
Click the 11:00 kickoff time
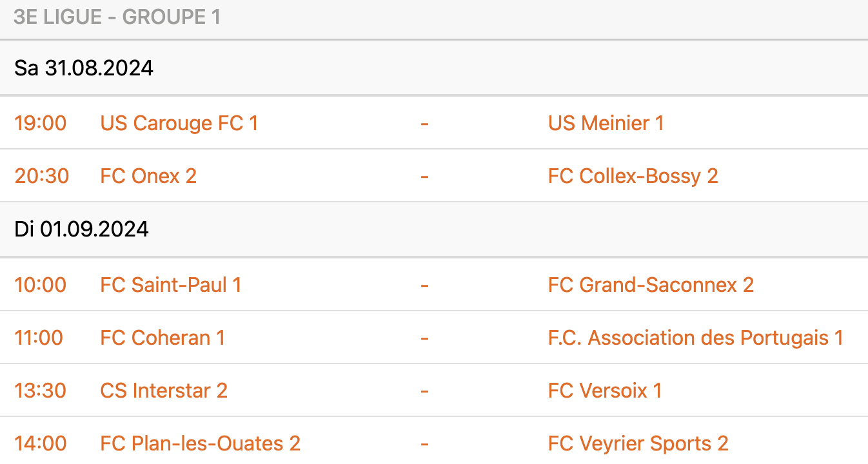pyautogui.click(x=39, y=338)
